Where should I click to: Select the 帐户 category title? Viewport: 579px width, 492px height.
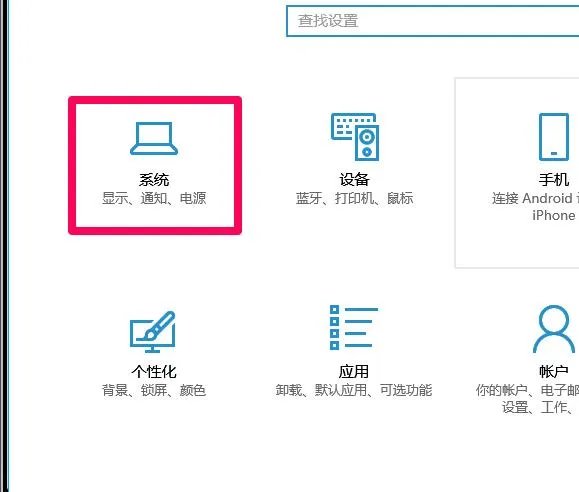[554, 372]
